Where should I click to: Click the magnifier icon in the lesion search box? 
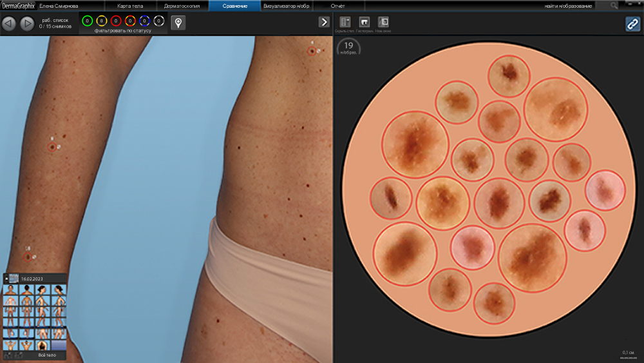point(614,6)
